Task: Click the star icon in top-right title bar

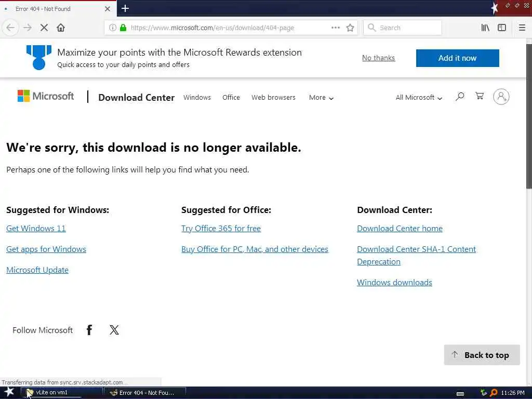Action: click(x=495, y=8)
